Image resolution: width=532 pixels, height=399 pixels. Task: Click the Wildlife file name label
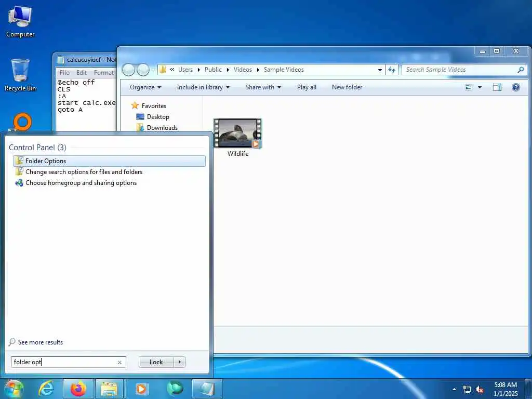(238, 154)
